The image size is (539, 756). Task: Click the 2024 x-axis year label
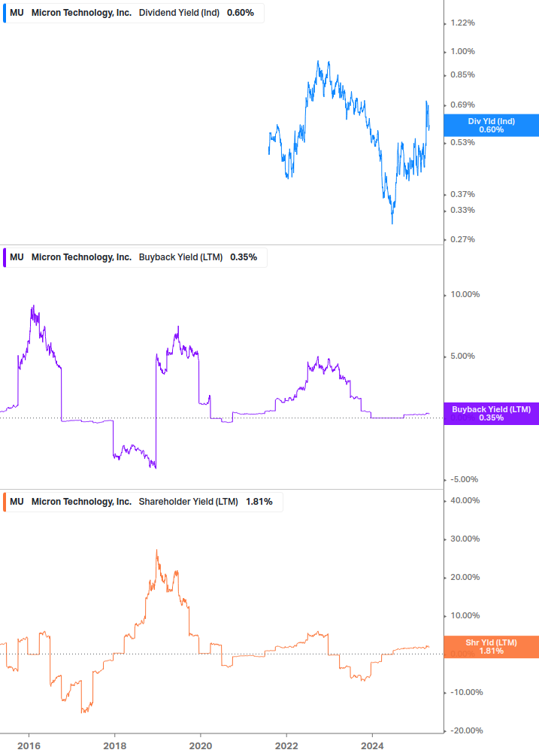pos(372,746)
